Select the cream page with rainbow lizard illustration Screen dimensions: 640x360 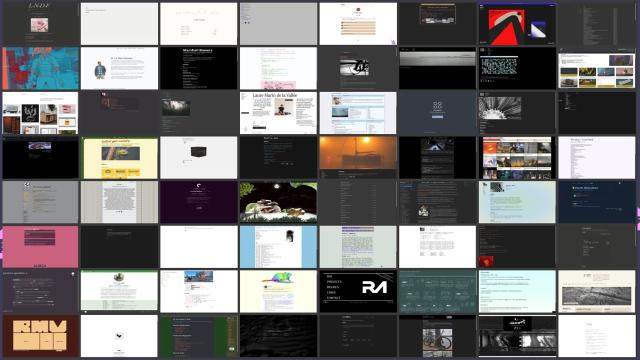pos(278,291)
